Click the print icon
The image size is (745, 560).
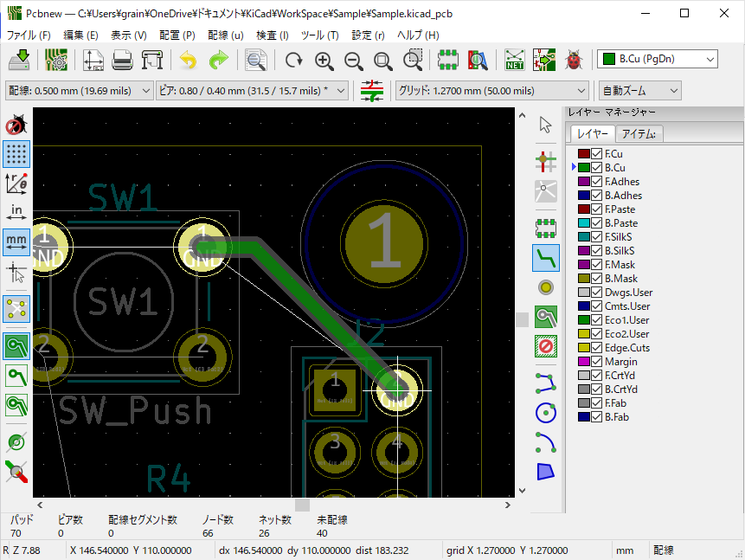pos(122,60)
